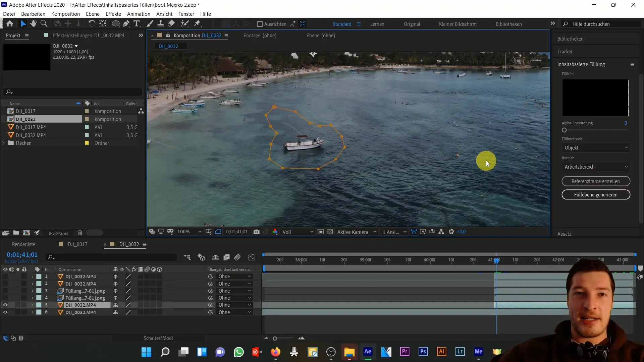Toggle visibility eye for layer 3 Füllung
Image resolution: width=644 pixels, height=362 pixels.
5,291
